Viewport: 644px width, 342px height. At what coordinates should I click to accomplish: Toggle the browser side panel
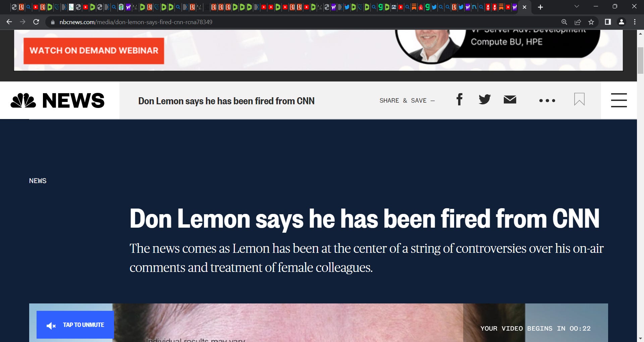click(x=608, y=22)
